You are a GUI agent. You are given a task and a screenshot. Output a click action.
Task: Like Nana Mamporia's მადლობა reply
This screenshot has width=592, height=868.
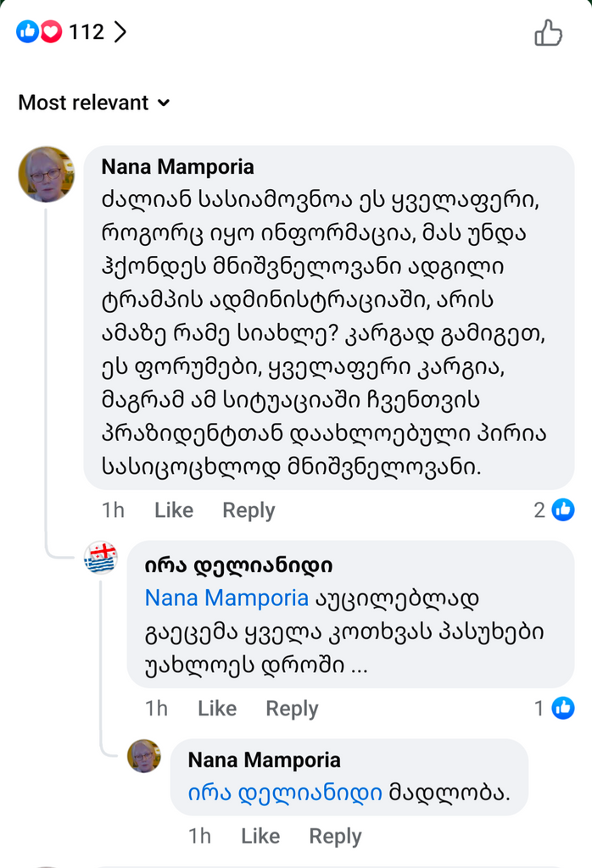click(x=260, y=837)
